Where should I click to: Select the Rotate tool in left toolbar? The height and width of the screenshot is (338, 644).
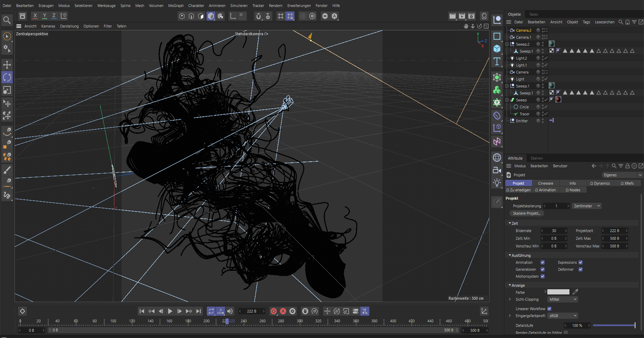[7, 77]
